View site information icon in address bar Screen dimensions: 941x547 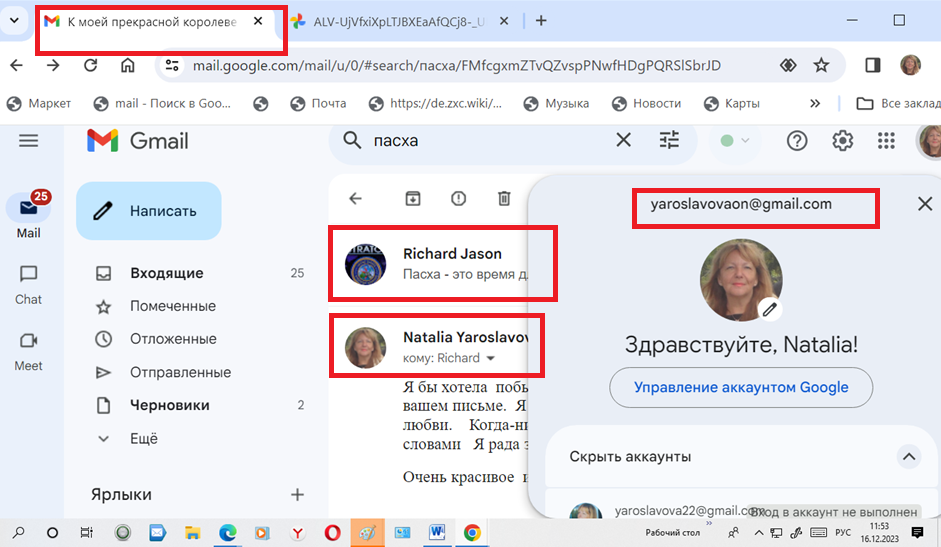pos(172,65)
